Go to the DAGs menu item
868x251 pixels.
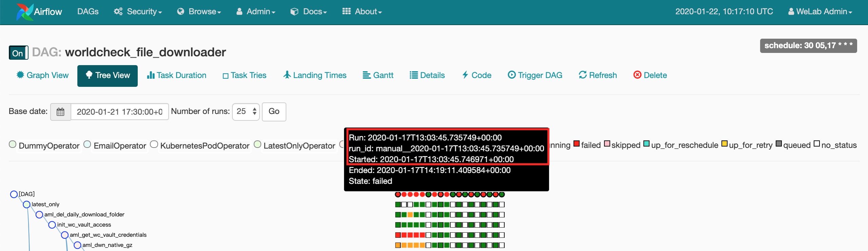88,12
